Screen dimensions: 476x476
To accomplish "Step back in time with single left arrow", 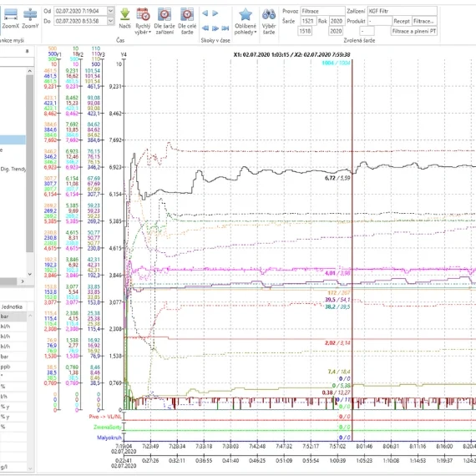I will [x=205, y=13].
